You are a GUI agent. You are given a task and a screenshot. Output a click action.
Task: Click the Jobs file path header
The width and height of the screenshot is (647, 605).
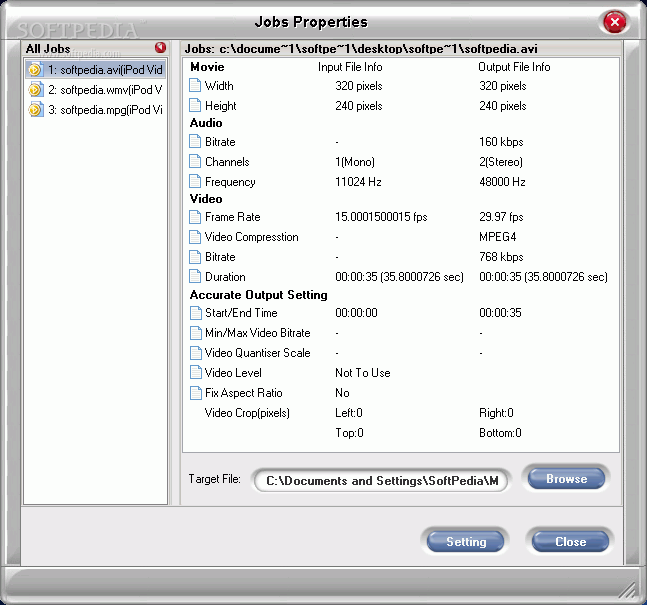click(361, 49)
